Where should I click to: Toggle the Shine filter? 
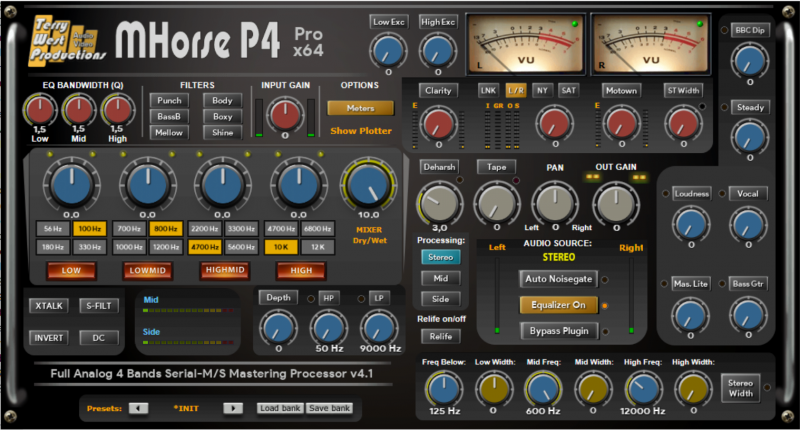pos(222,132)
